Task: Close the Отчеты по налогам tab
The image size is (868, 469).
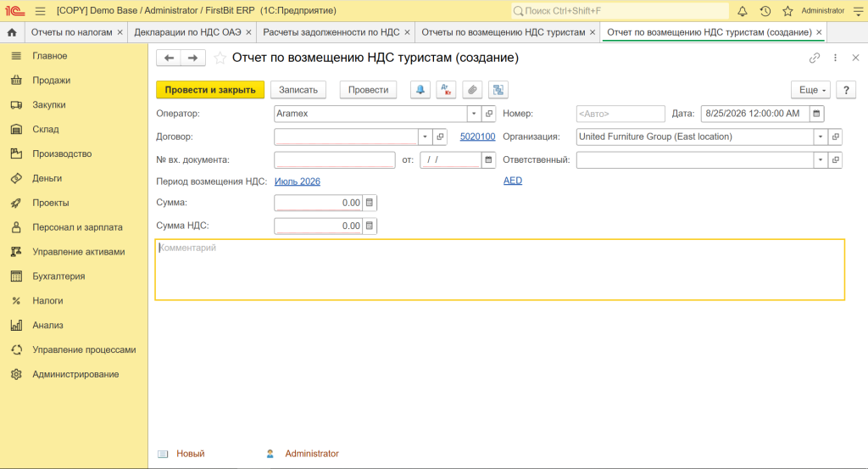Action: pyautogui.click(x=120, y=33)
